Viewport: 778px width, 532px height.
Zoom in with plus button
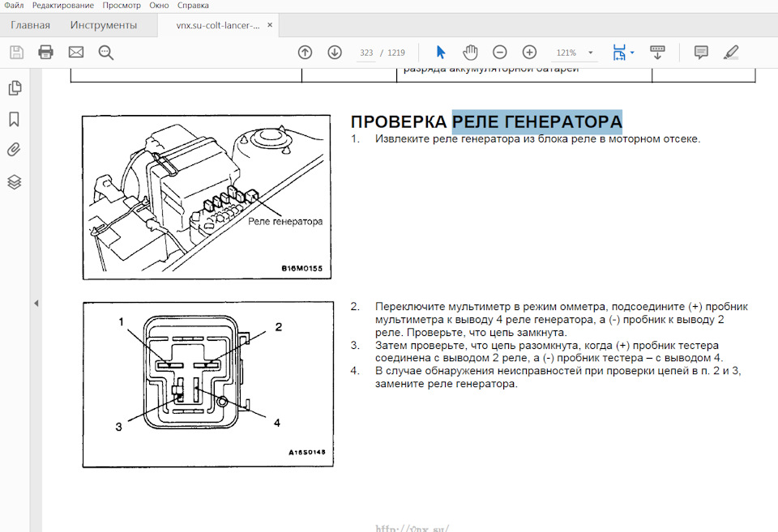pos(529,52)
